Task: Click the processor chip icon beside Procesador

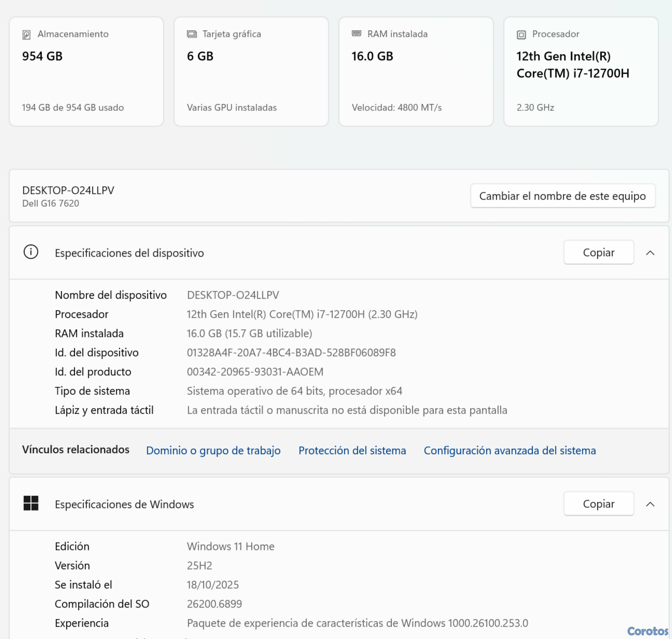Action: coord(521,34)
